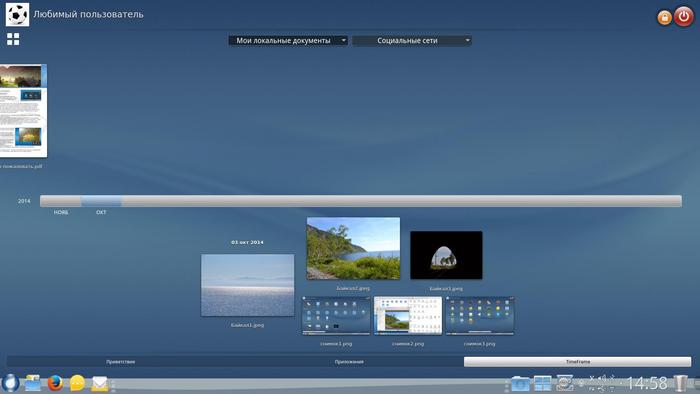Screen dimensions: 700x394
Task: Open the PDF document preview thumbnail
Action: tap(23, 111)
